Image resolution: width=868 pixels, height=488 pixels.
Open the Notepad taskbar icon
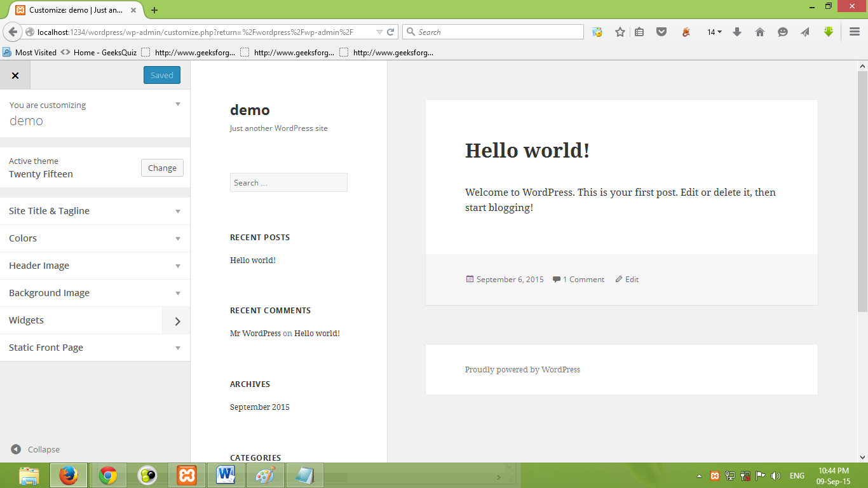point(305,475)
